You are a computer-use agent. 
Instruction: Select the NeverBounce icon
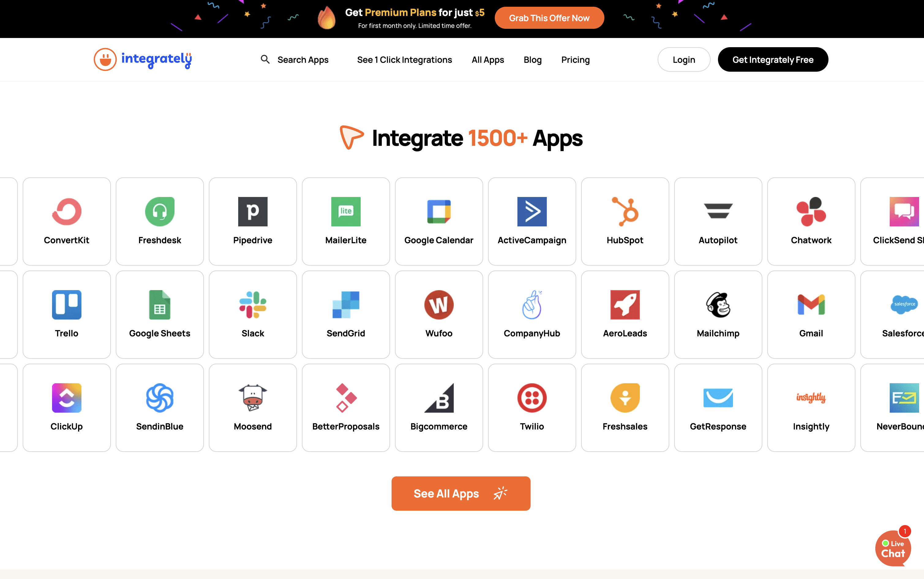coord(904,398)
